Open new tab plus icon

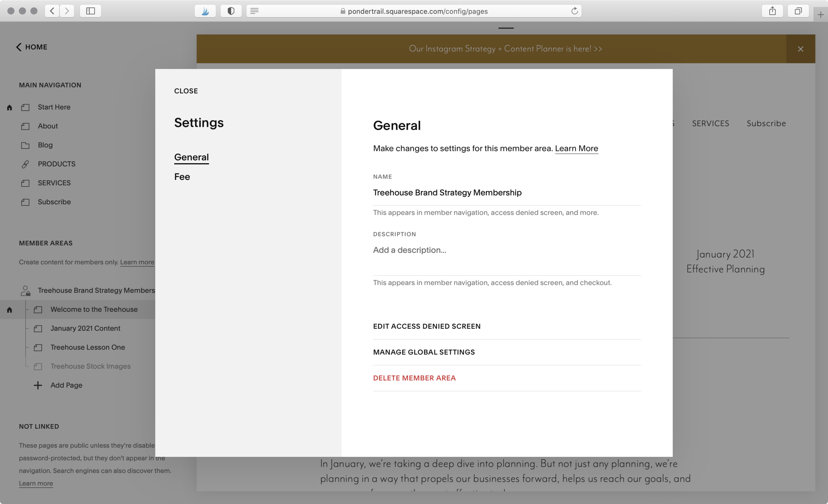[821, 15]
